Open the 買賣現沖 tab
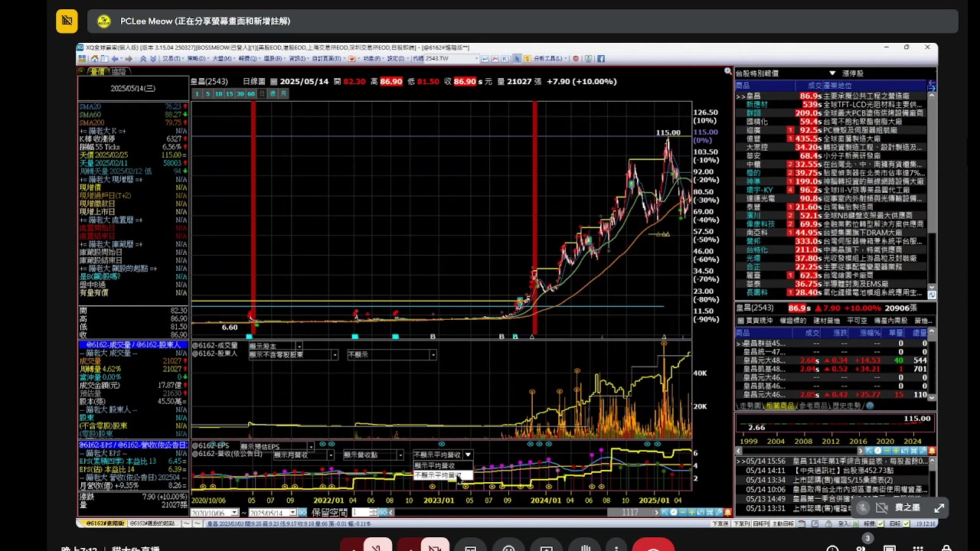The height and width of the screenshot is (551, 980). (x=759, y=321)
